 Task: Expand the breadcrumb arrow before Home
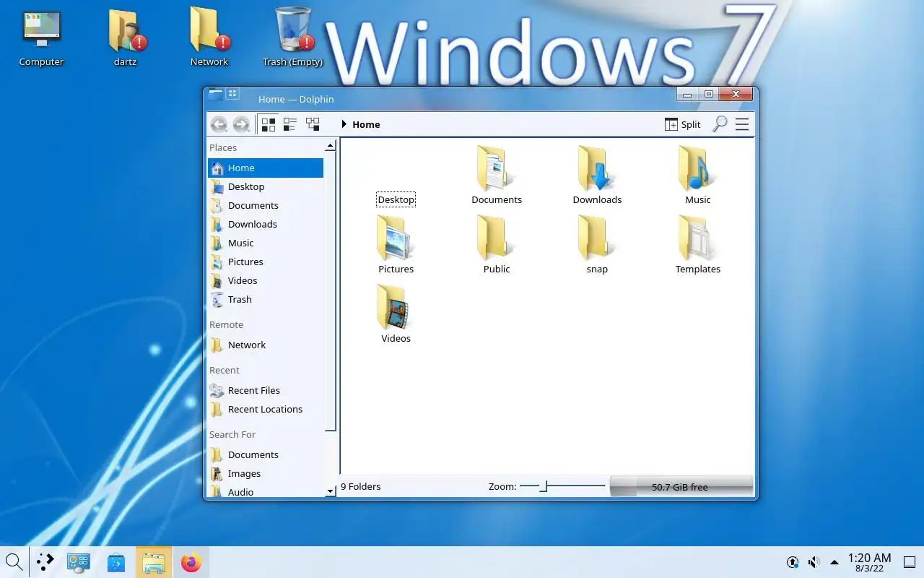click(344, 124)
